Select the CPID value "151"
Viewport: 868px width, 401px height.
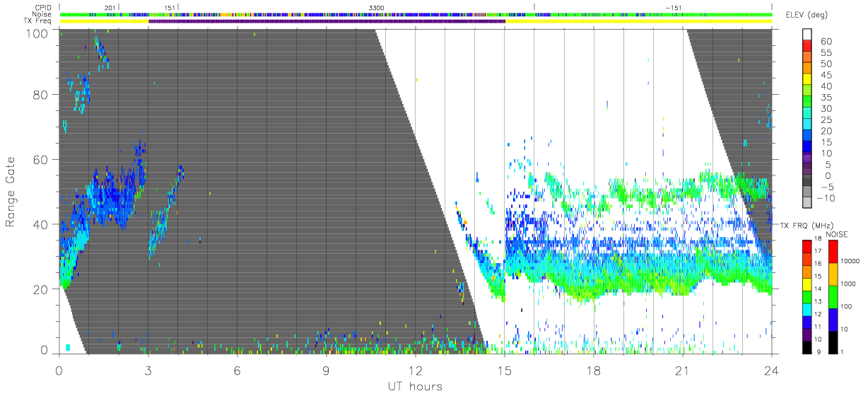[x=169, y=7]
